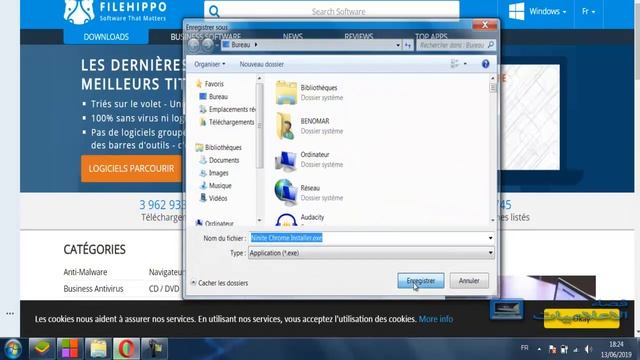Click the Réseau globe icon in file list
640x360 pixels.
pyautogui.click(x=286, y=192)
